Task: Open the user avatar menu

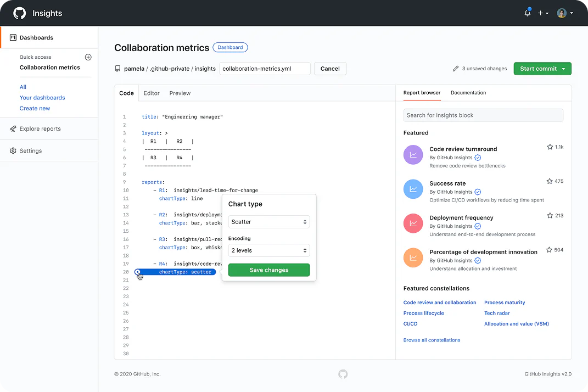Action: coord(565,13)
